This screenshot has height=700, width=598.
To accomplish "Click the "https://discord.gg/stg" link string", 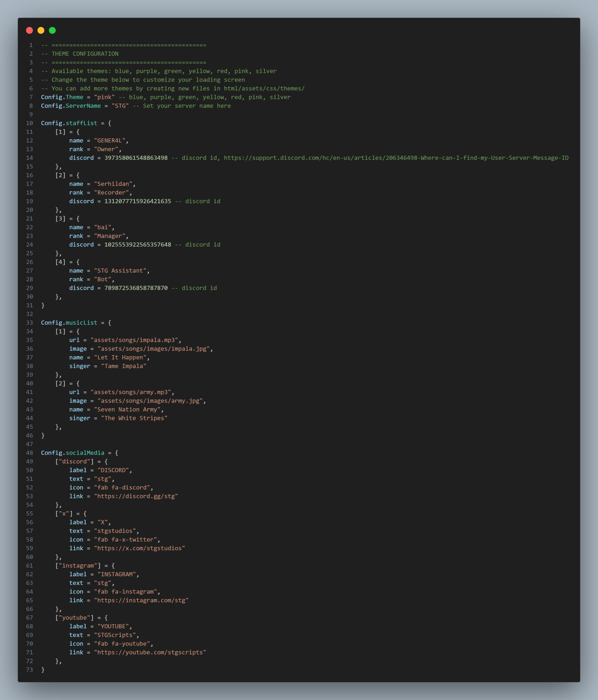I will point(136,496).
